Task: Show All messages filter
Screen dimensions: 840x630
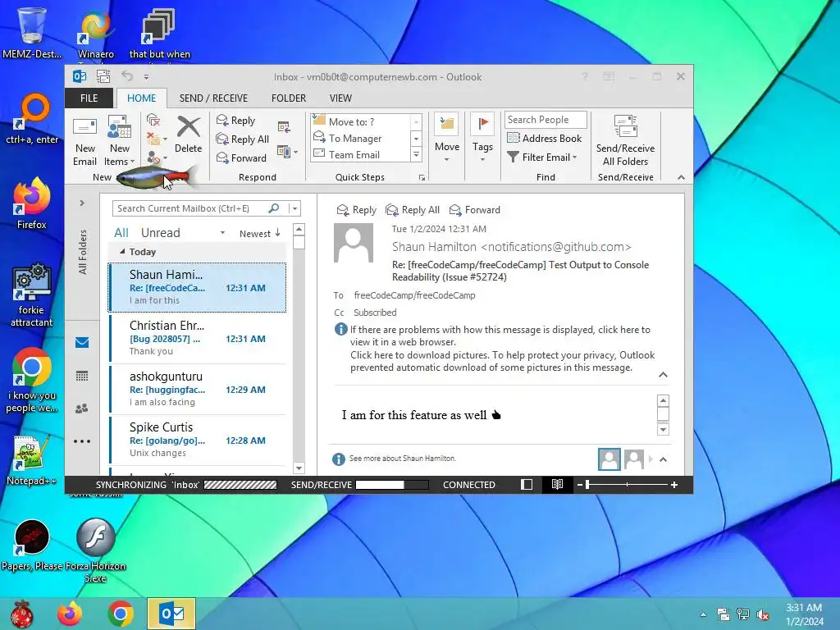Action: (121, 233)
